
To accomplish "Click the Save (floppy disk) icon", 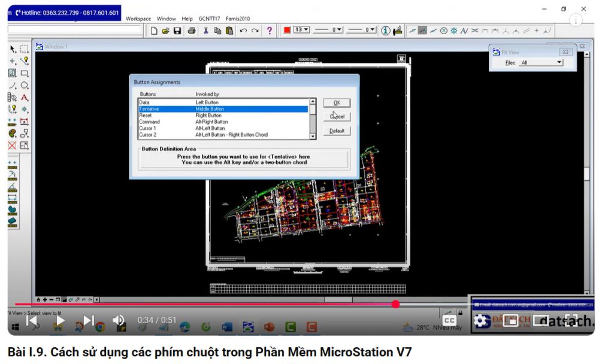I will pos(177,31).
